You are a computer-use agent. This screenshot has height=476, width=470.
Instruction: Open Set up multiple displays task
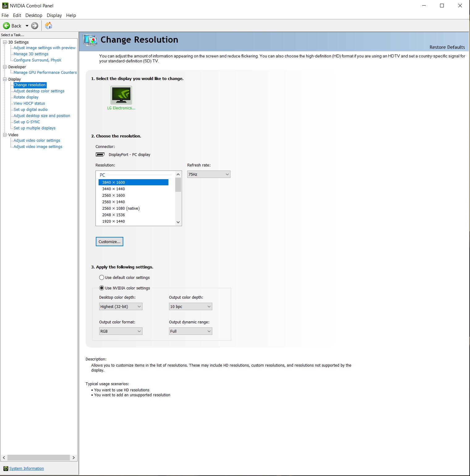[35, 128]
